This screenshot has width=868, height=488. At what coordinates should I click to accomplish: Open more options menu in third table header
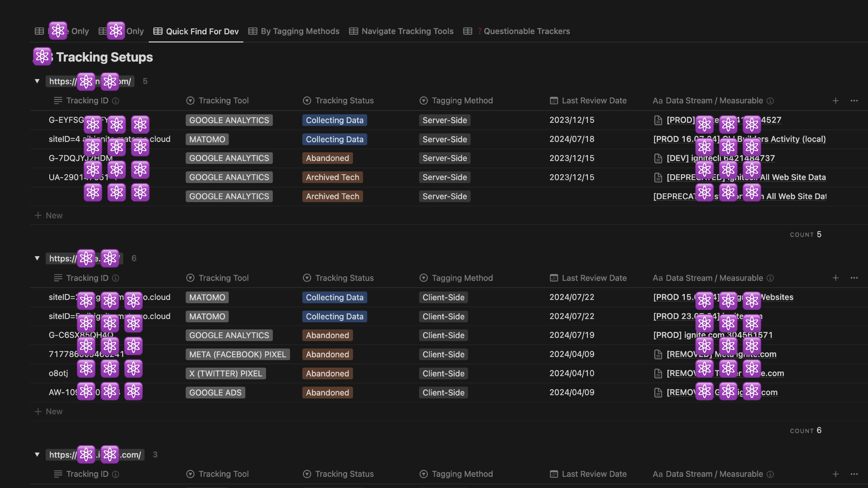(x=854, y=474)
